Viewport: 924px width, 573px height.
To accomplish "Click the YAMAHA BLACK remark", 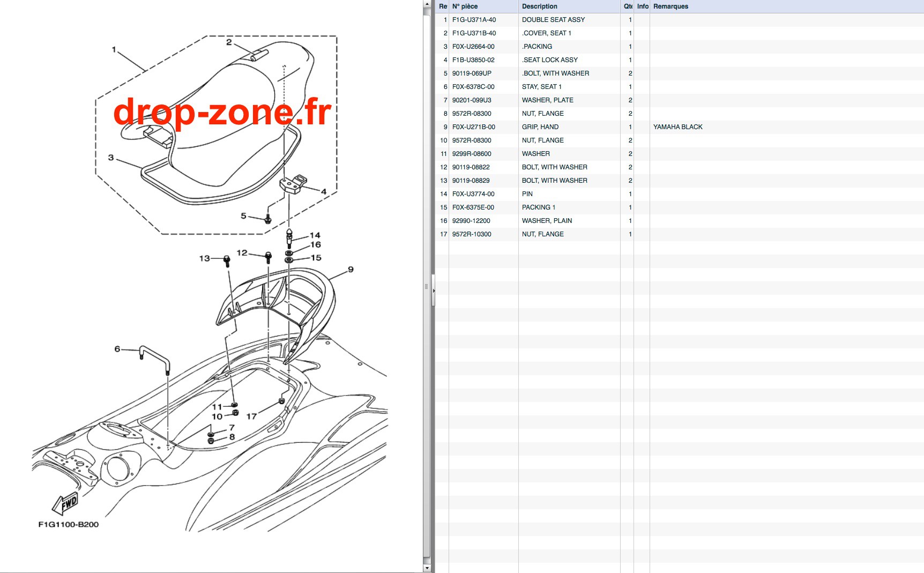I will [677, 127].
